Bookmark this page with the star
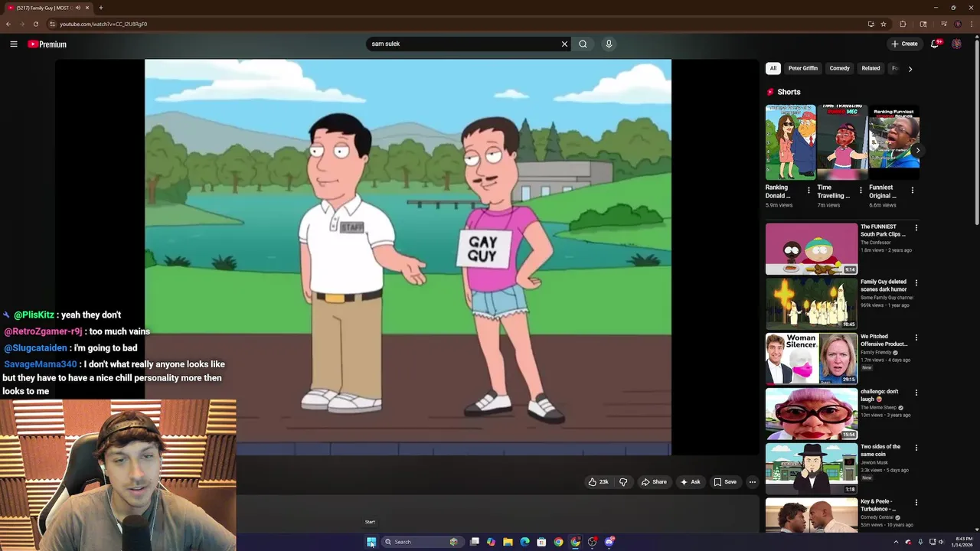Screen dimensions: 980x551 point(884,24)
